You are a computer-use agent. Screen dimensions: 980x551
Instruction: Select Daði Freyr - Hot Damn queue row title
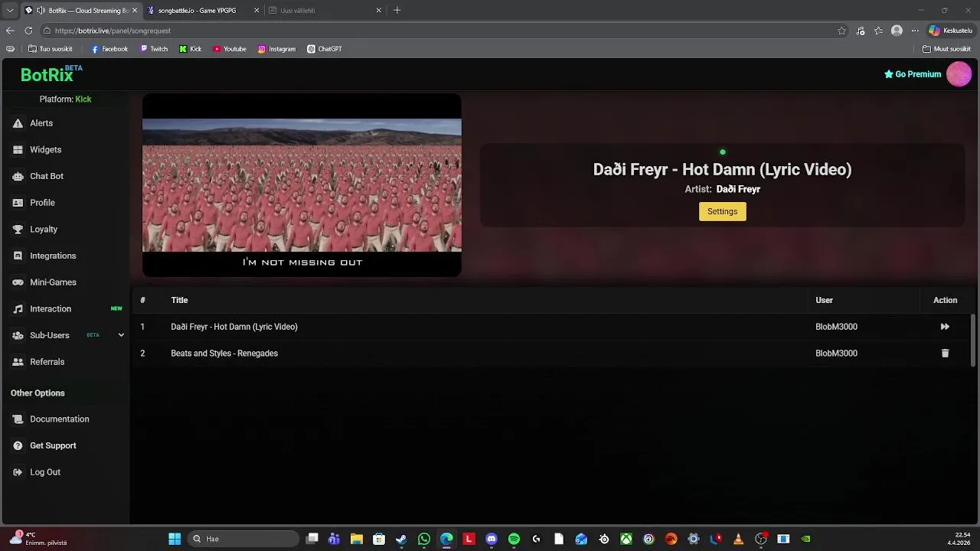234,327
